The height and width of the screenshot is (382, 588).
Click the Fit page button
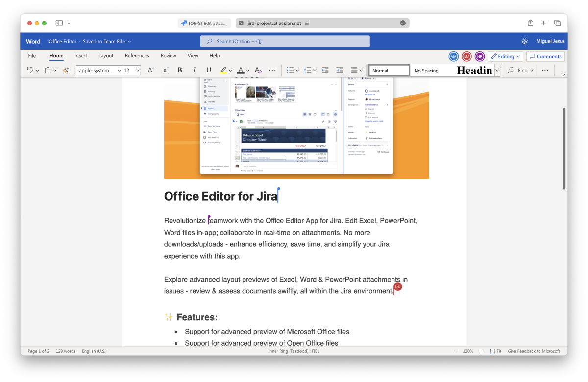495,351
